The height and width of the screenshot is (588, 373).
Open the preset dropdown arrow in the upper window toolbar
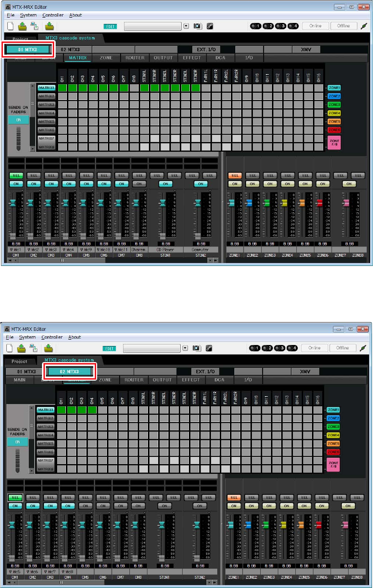click(186, 26)
